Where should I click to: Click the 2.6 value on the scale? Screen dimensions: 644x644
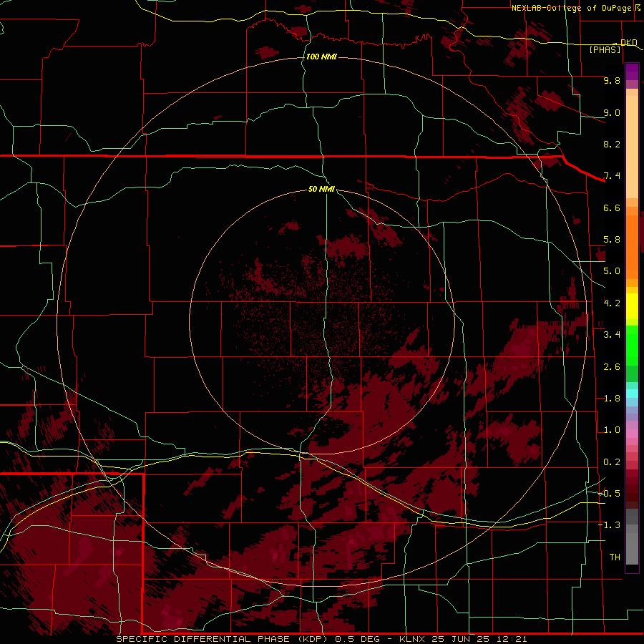click(x=612, y=367)
